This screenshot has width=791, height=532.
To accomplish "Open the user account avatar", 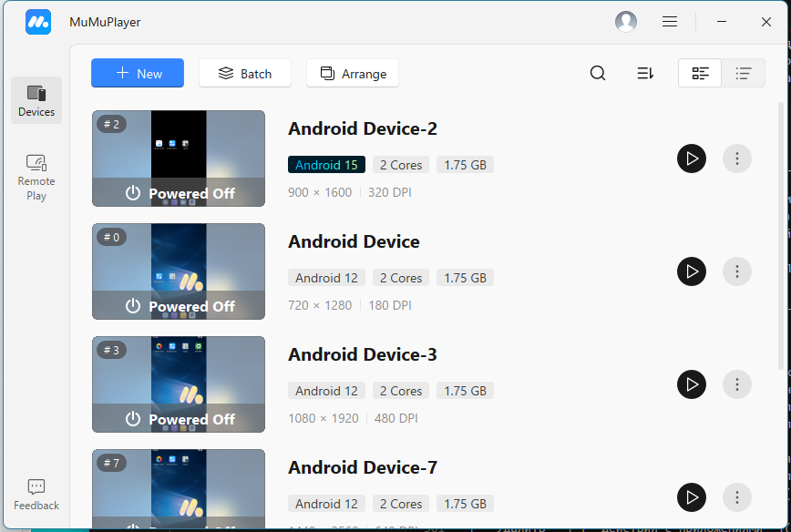I will coord(625,22).
